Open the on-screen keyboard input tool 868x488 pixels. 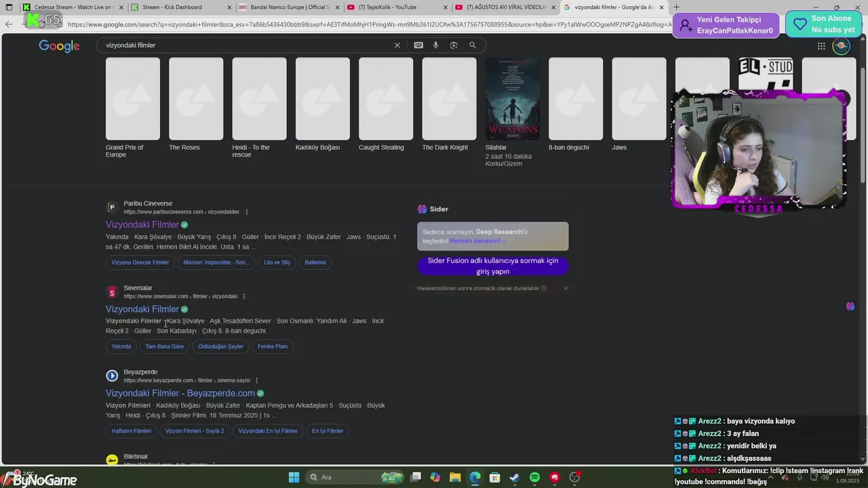coord(418,45)
